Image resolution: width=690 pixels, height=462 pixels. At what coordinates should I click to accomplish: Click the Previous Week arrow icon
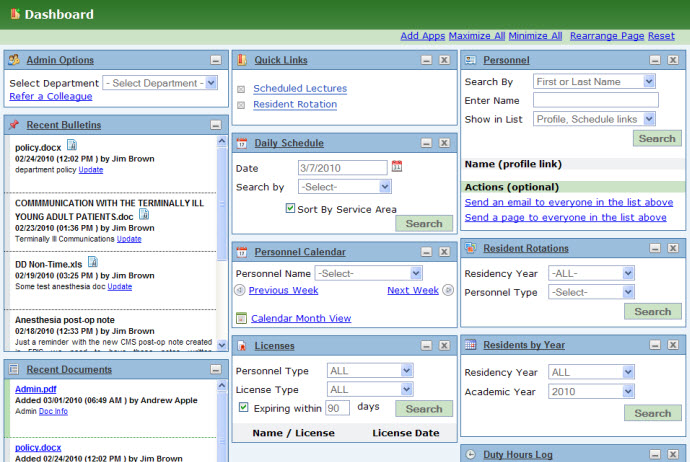point(240,290)
